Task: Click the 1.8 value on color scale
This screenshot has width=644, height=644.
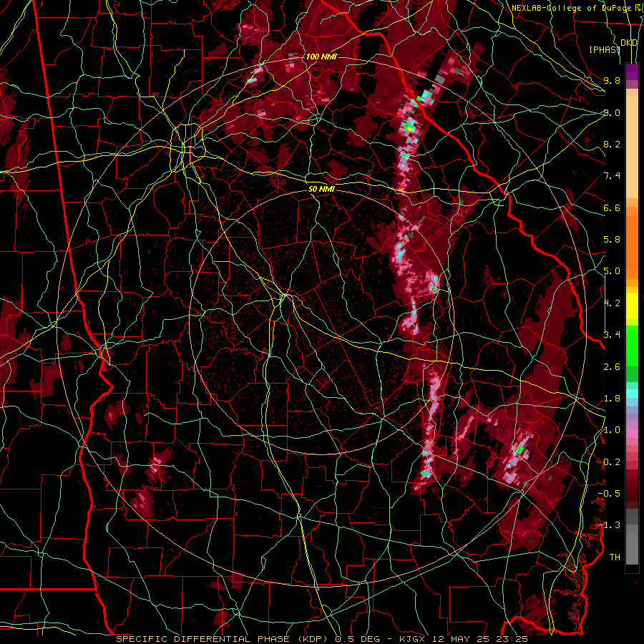Action: point(612,399)
